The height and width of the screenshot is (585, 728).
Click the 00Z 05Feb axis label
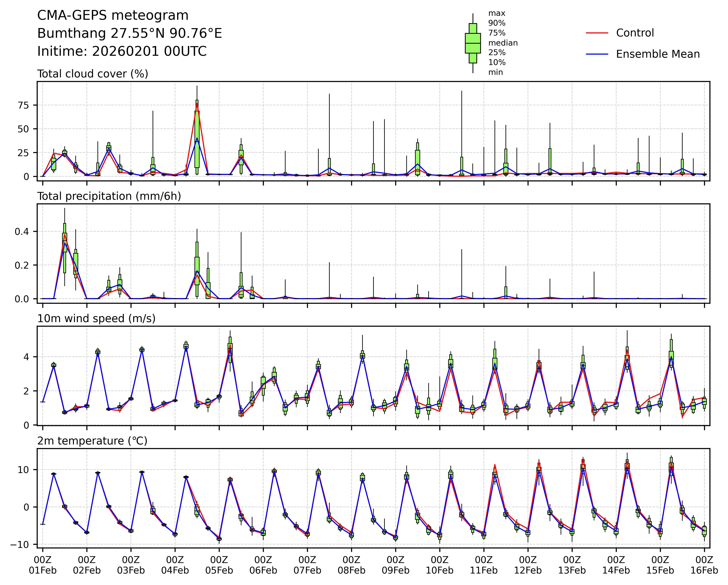click(x=219, y=565)
